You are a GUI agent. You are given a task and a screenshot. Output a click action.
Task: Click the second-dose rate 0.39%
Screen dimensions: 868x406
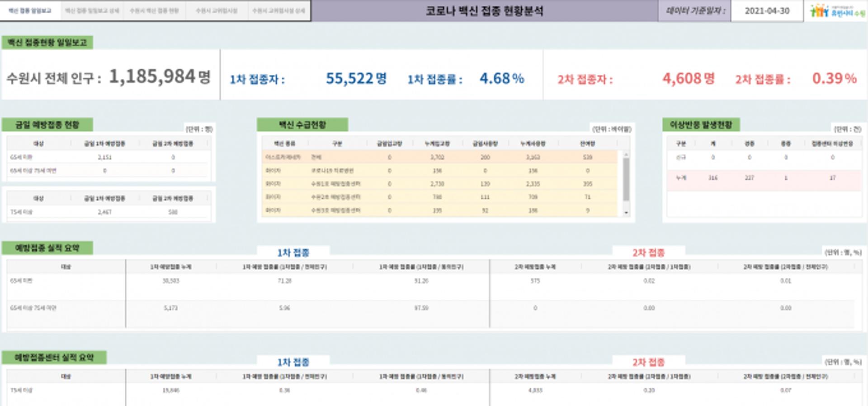pos(834,78)
